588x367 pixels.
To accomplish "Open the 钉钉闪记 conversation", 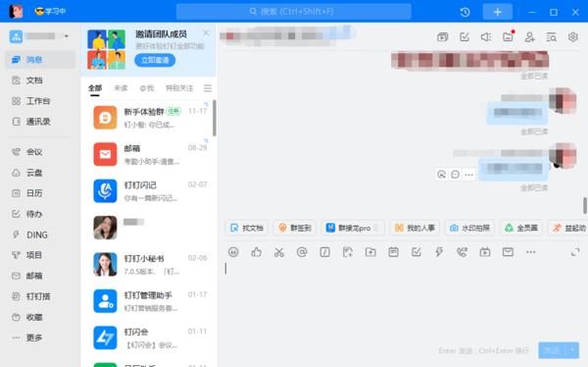I will tap(149, 191).
